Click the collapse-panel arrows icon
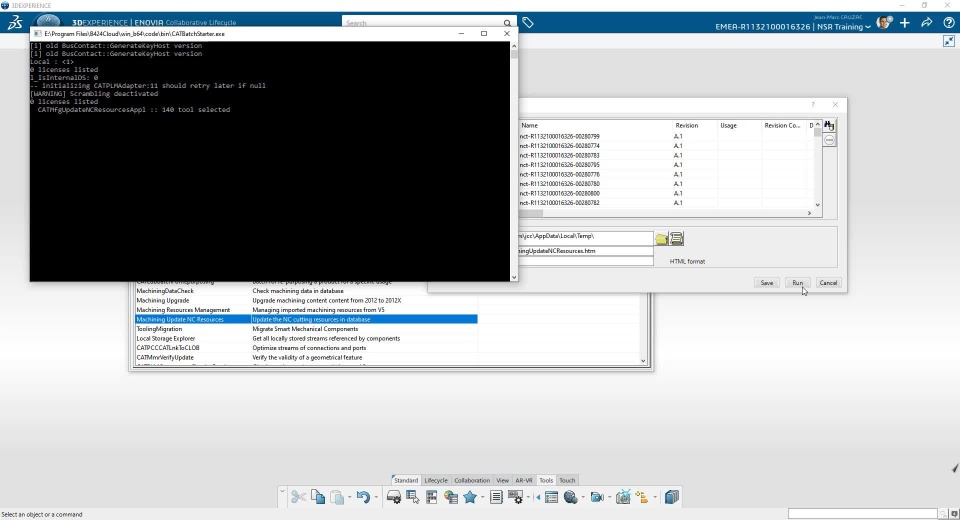Image resolution: width=960 pixels, height=520 pixels. pos(949,41)
